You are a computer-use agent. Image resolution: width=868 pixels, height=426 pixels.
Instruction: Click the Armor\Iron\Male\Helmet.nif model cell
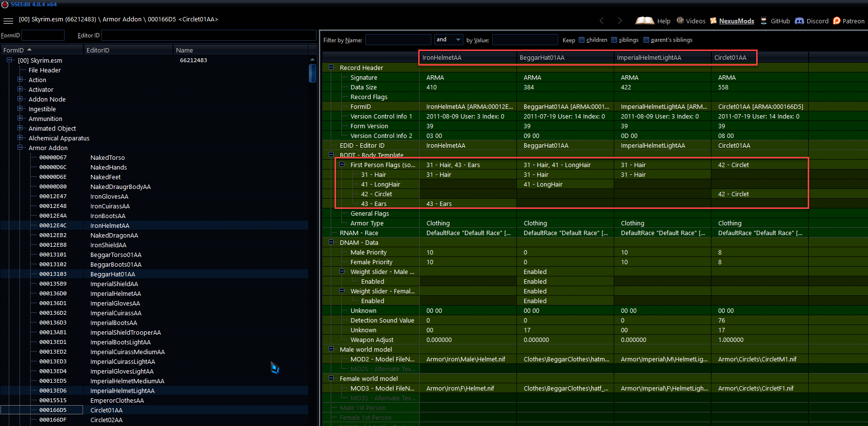click(x=468, y=359)
